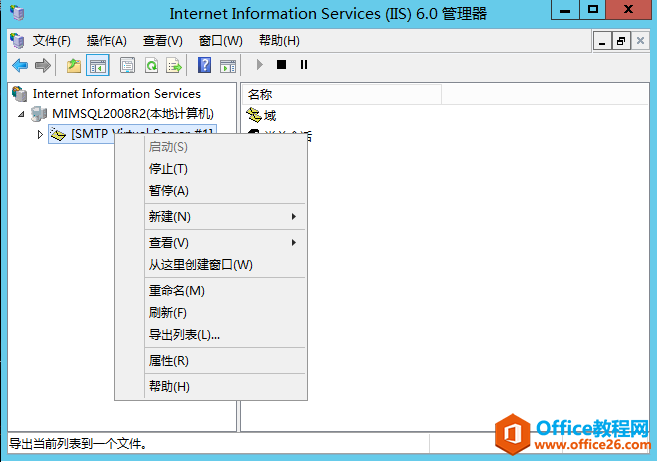Open the 新建(N) submenu
The image size is (658, 462).
coord(225,217)
